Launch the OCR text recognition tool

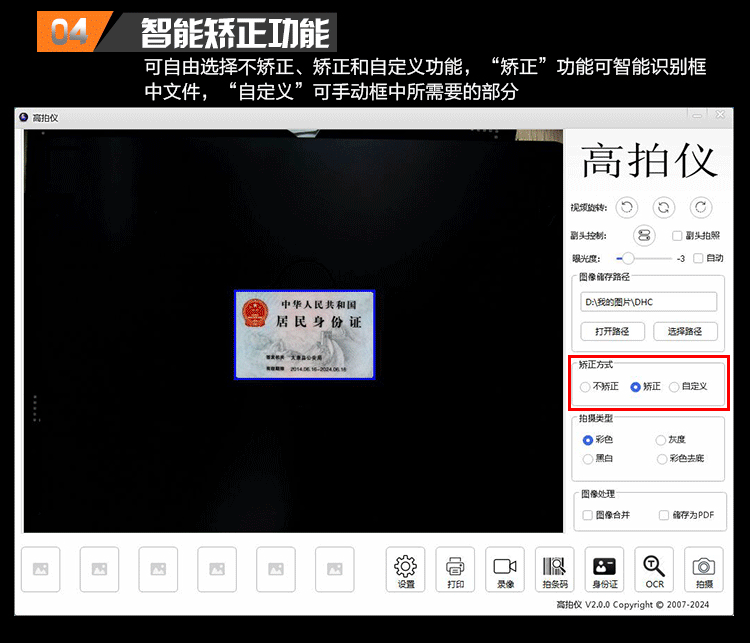coord(654,569)
